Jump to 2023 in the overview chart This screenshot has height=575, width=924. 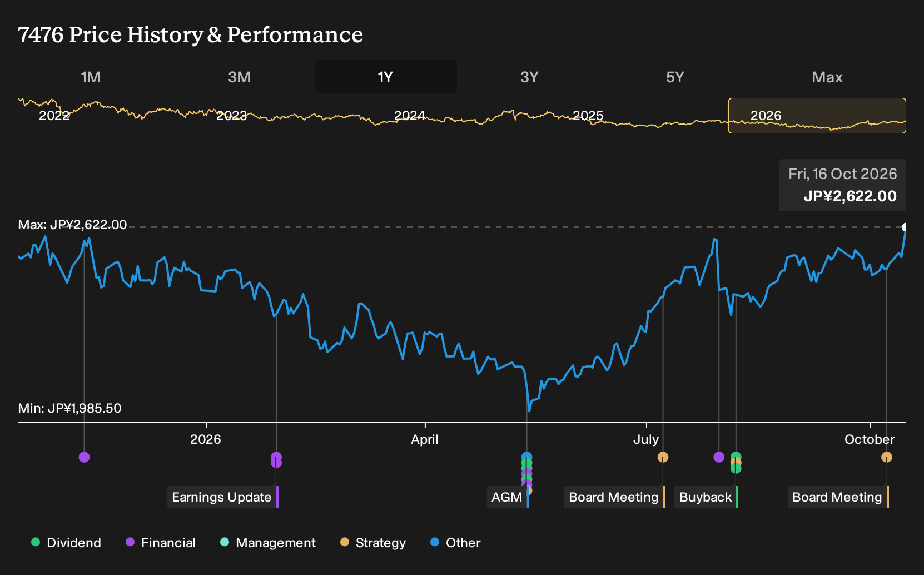(231, 116)
